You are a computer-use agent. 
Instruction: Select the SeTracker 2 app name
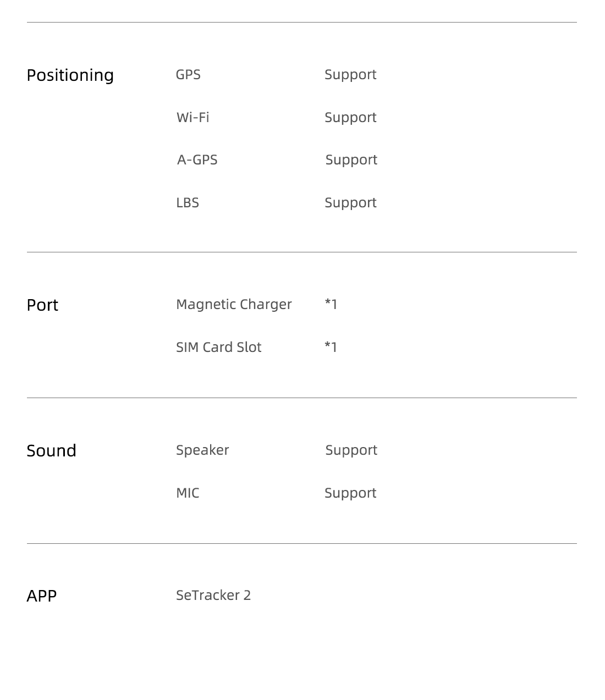click(213, 595)
